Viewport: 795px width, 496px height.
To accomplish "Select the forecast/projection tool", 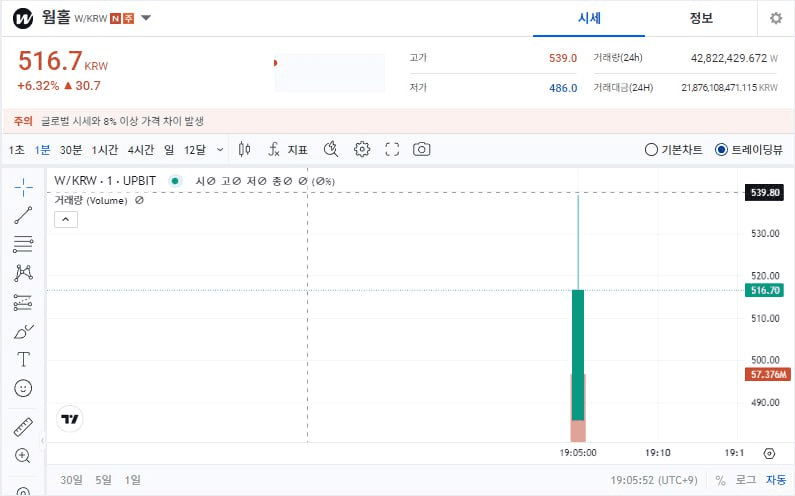I will pos(23,302).
